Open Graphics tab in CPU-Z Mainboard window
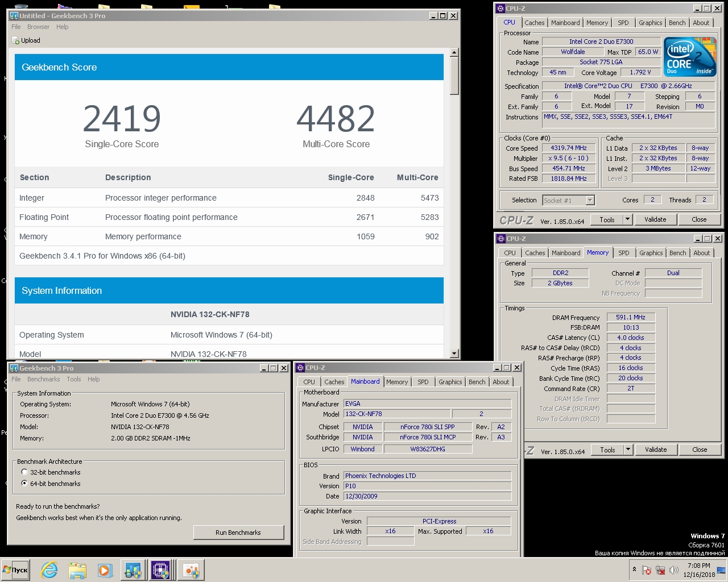The image size is (728, 582). pos(450,382)
